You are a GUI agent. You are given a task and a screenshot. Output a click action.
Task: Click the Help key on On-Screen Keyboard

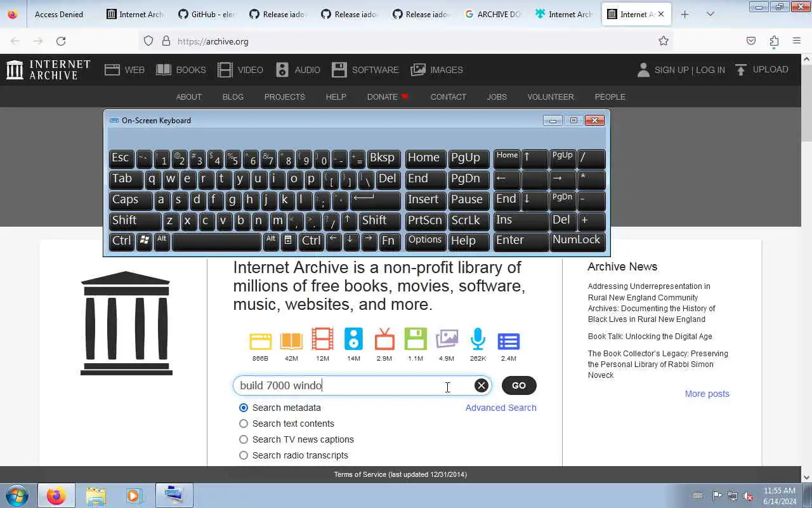pos(469,241)
